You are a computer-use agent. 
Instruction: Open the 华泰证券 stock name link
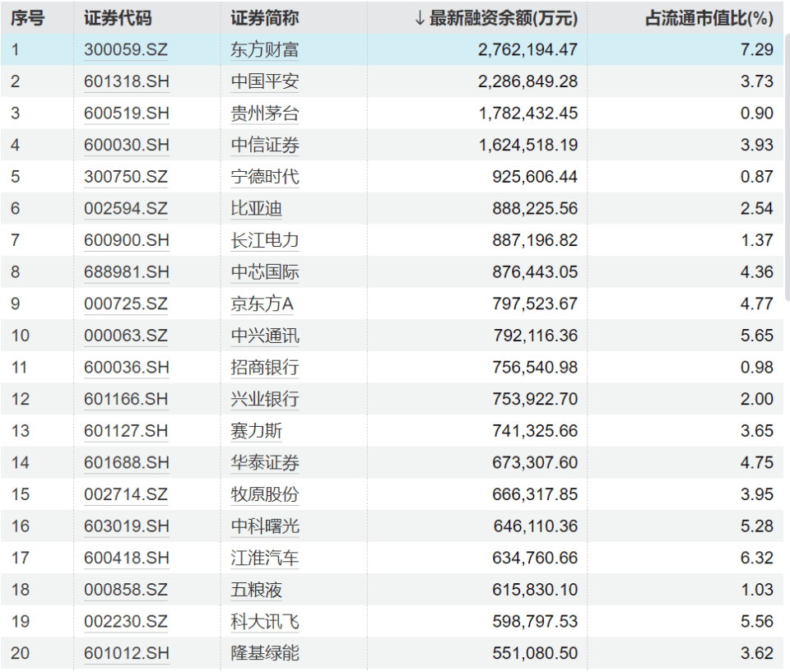point(265,462)
